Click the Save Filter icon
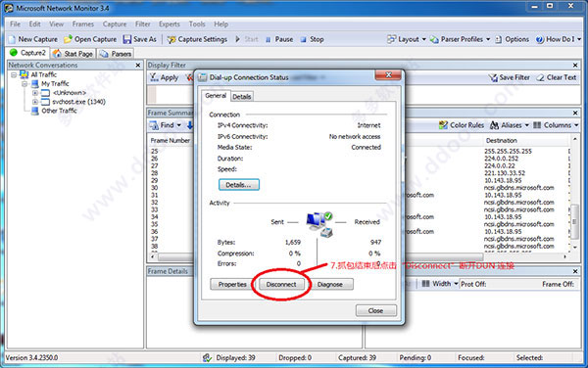Image resolution: width=588 pixels, height=368 pixels. click(492, 77)
